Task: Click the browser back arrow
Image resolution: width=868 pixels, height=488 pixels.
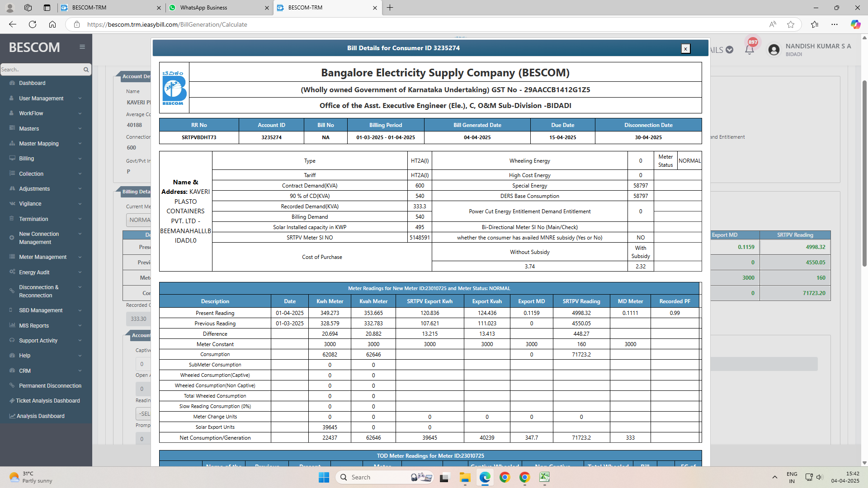Action: (x=13, y=24)
